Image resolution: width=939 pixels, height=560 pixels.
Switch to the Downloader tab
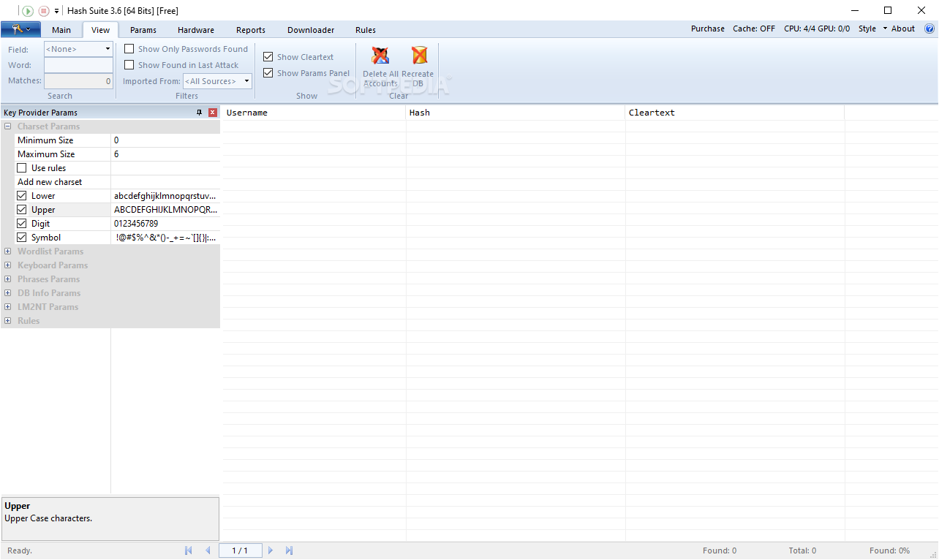pyautogui.click(x=311, y=30)
